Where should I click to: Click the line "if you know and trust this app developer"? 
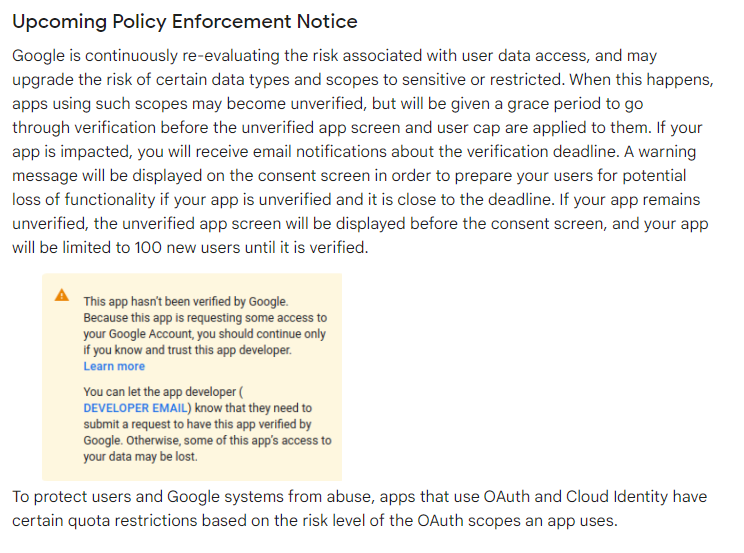tap(187, 350)
